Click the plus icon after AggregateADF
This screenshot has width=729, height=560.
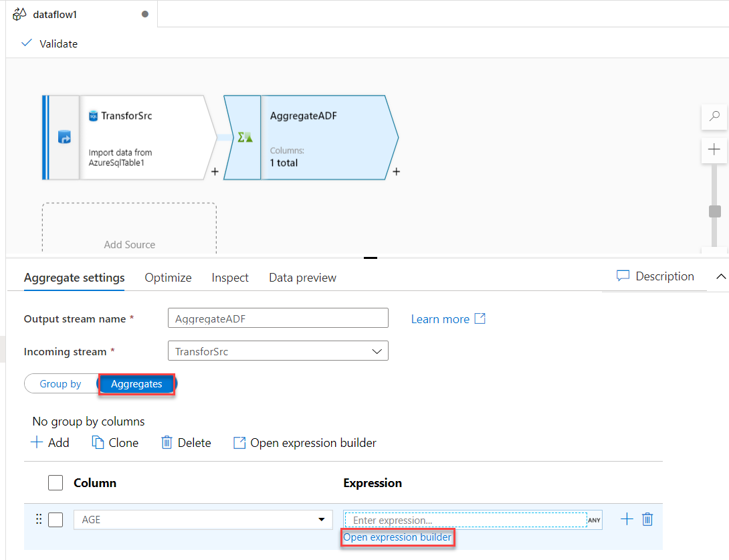(396, 172)
